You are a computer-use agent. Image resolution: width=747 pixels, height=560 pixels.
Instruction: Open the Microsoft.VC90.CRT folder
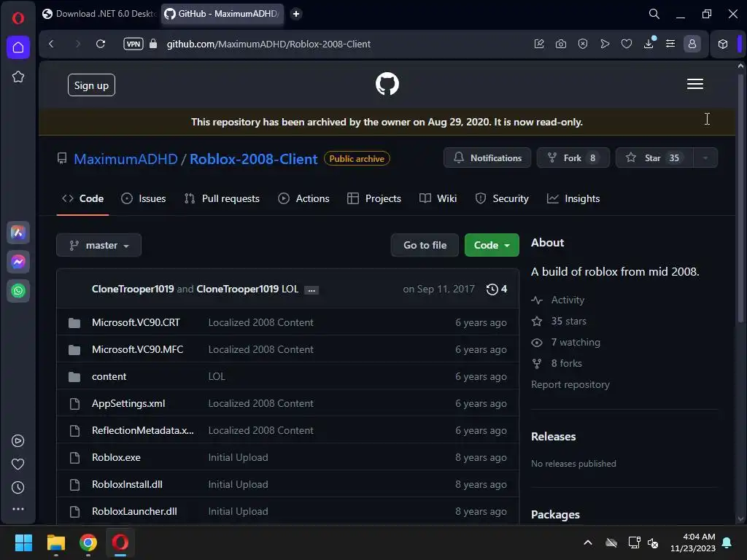(136, 322)
